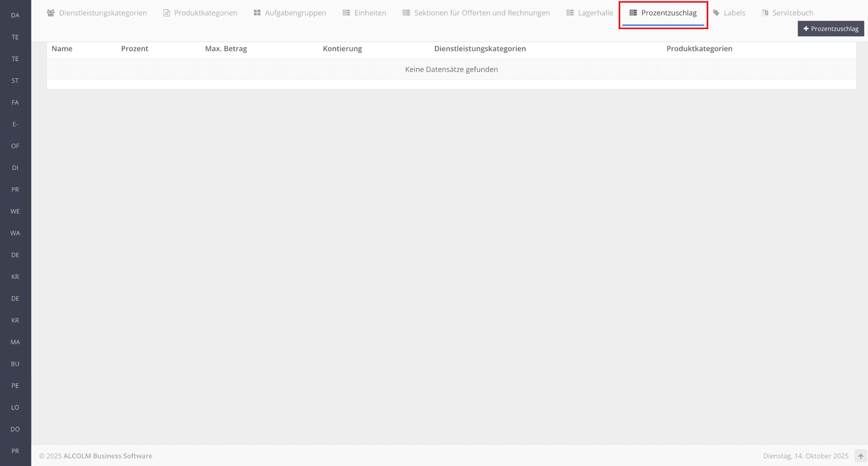This screenshot has height=466, width=868.
Task: Switch to the Produktkategorien tab
Action: 200,13
